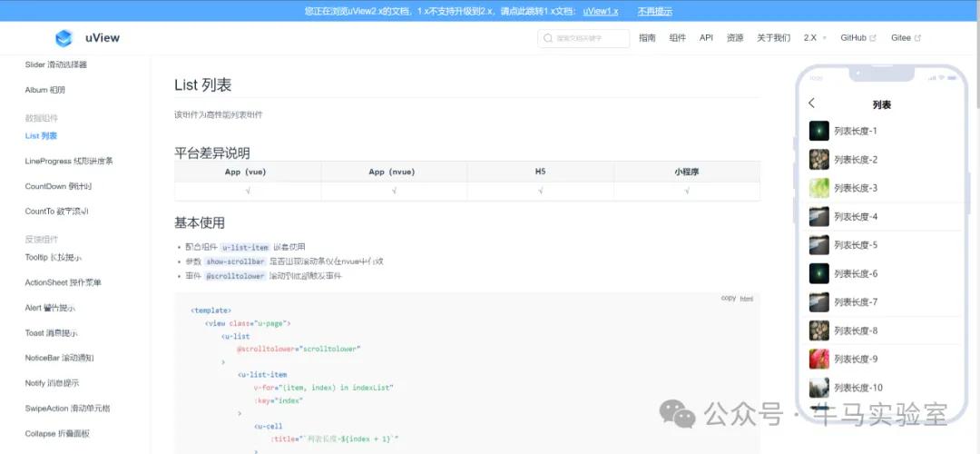The image size is (980, 454).
Task: Click thumbnail for 列表长度-3
Action: 818,188
